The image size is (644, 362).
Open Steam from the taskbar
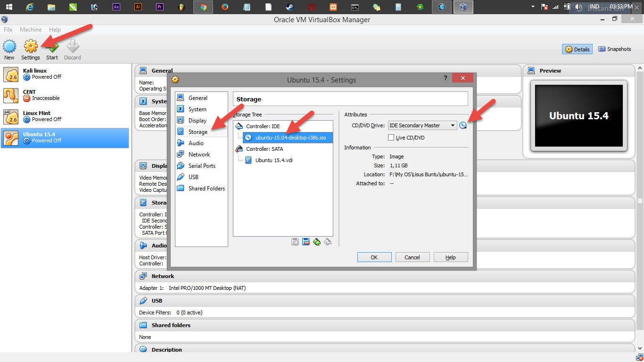pyautogui.click(x=289, y=7)
